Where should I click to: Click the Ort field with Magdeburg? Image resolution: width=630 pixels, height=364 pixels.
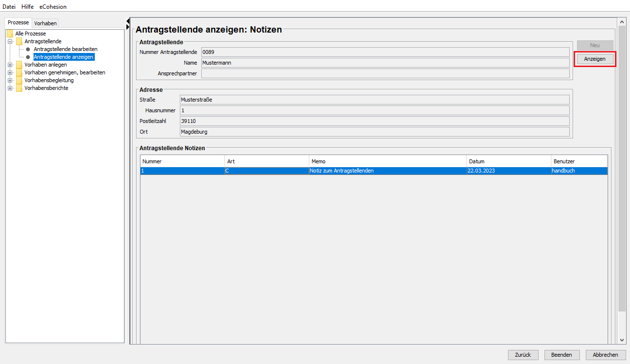(x=374, y=132)
